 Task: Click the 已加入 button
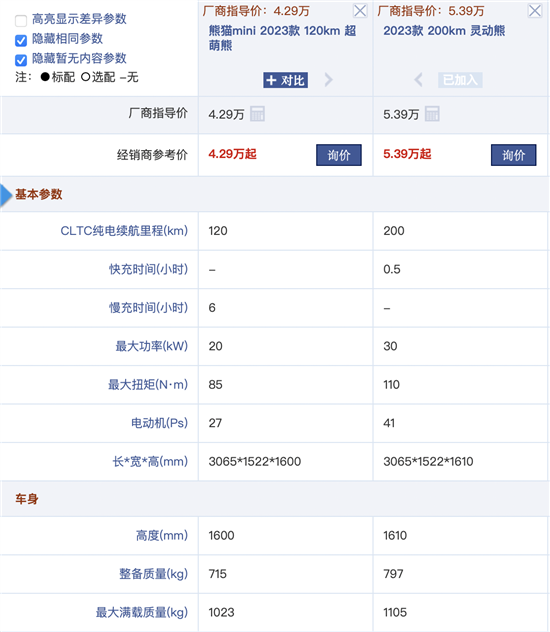[460, 80]
